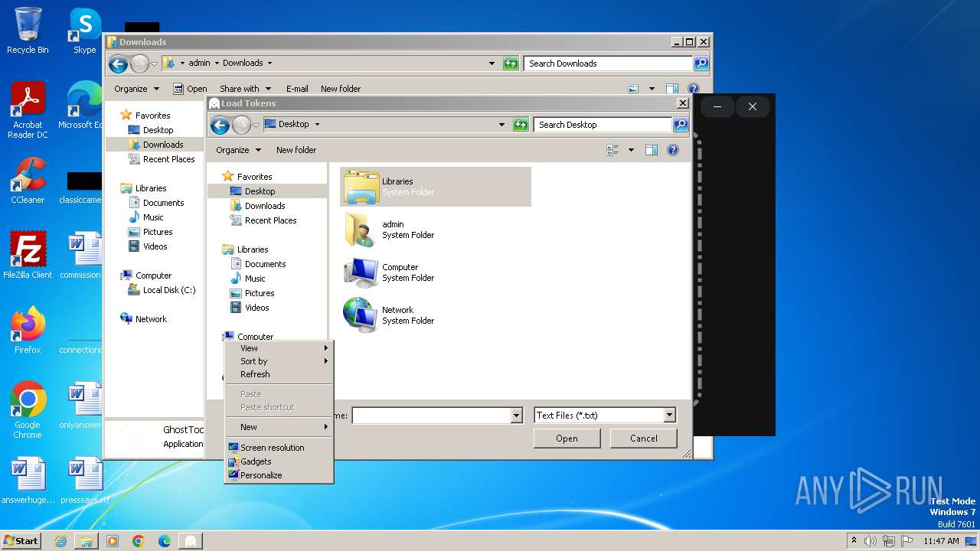980x551 pixels.
Task: Open help icon in Load Tokens dialog
Action: (673, 150)
